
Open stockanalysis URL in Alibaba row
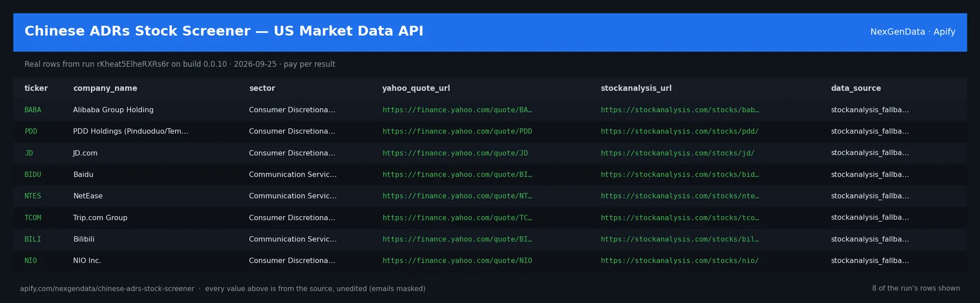pyautogui.click(x=679, y=110)
